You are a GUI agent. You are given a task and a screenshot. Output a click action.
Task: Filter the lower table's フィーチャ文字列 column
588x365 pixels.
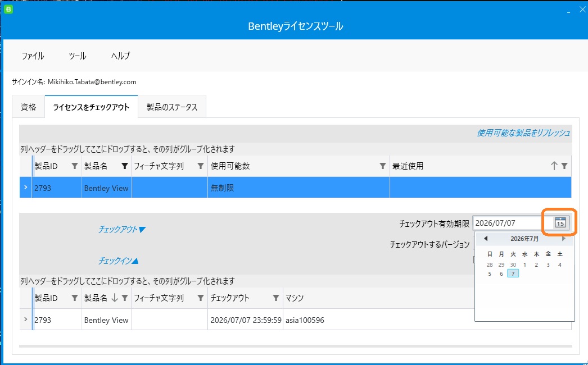tap(201, 298)
